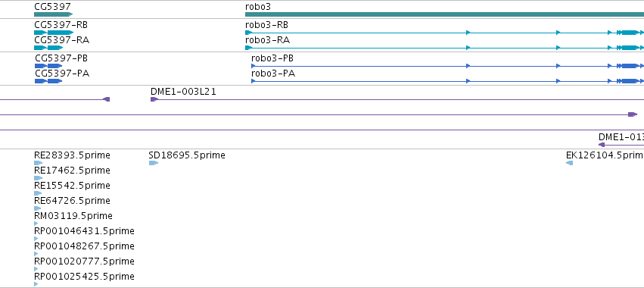Open the RP001025425.5prime label

click(x=84, y=277)
